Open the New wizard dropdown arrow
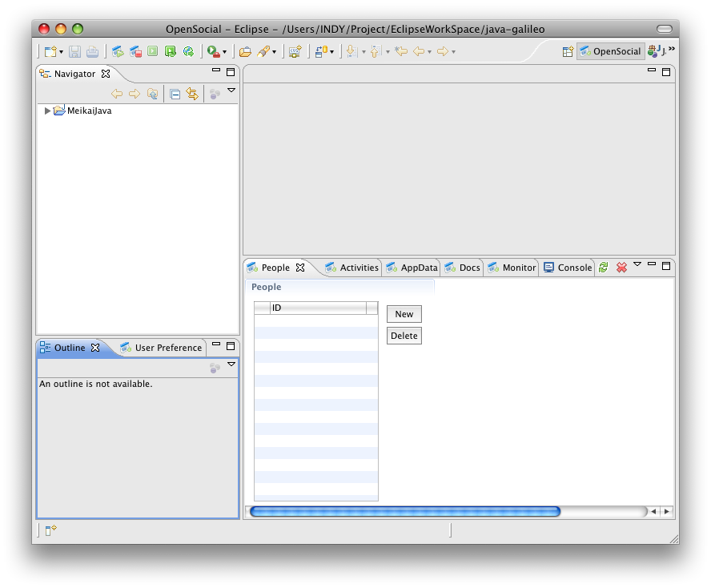The width and height of the screenshot is (711, 588). point(61,52)
